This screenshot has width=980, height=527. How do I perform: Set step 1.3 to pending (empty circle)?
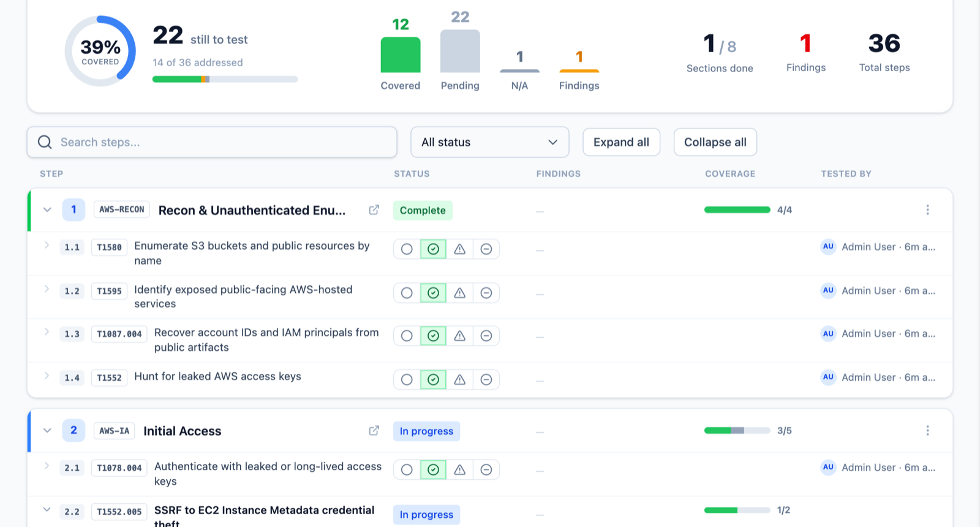click(407, 336)
